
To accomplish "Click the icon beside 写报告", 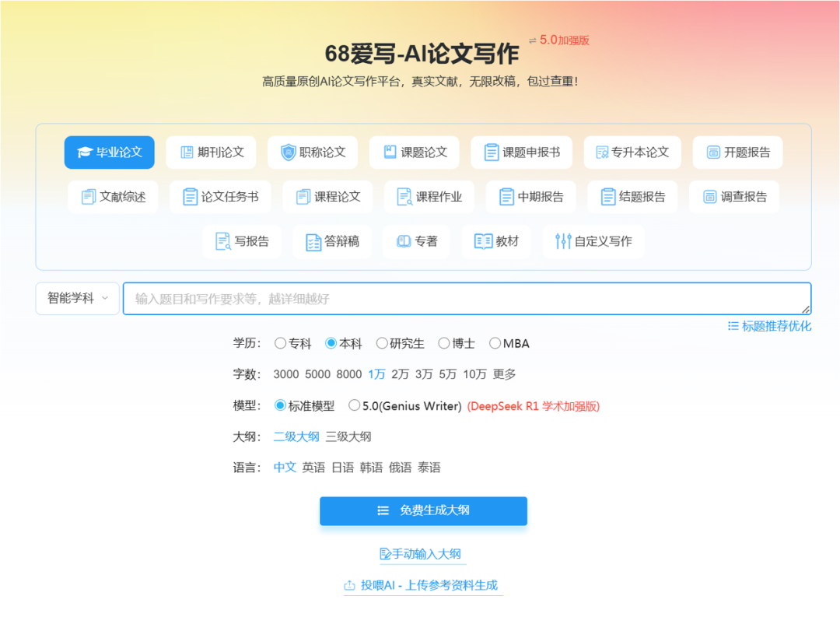I will coord(223,241).
